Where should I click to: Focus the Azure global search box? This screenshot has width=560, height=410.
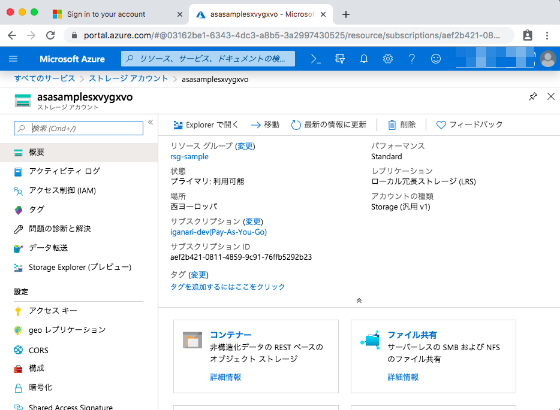[208, 59]
